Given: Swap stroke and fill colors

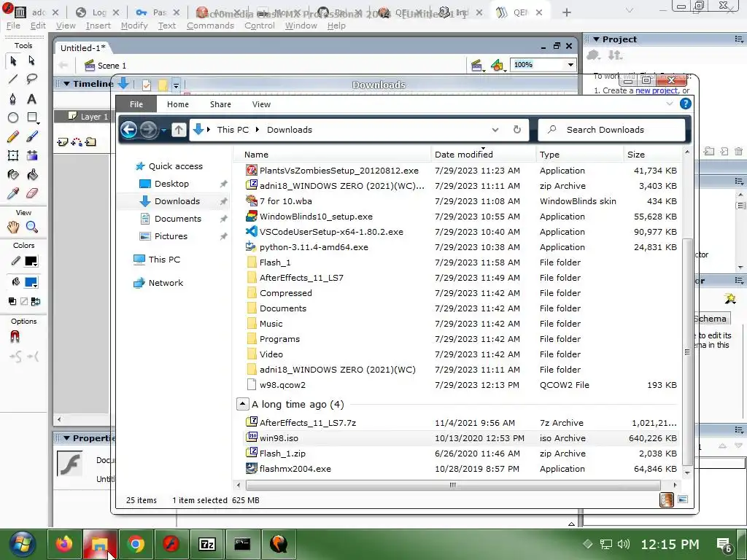Looking at the screenshot, I should click(36, 301).
